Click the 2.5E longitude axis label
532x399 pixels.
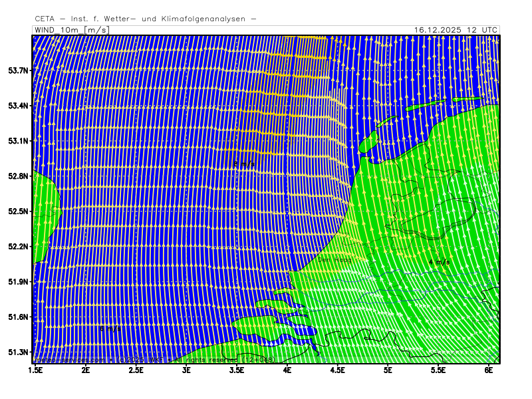pos(136,370)
